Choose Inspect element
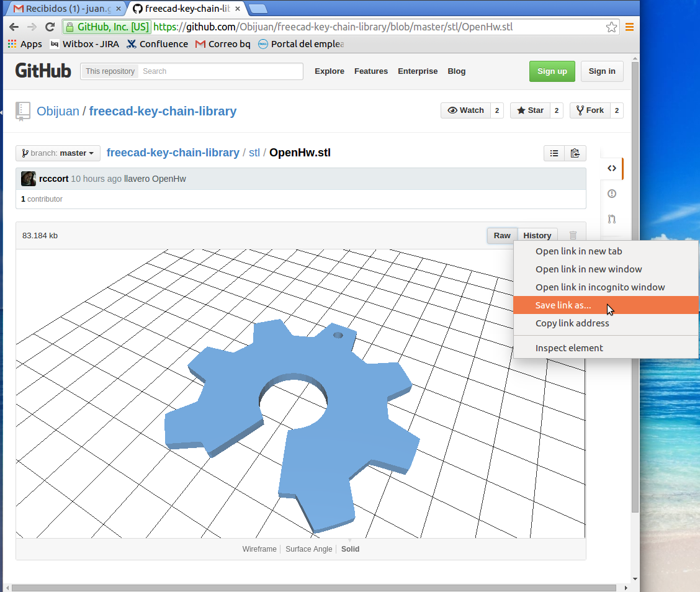Screen dimensions: 700x592 pyautogui.click(x=606, y=348)
